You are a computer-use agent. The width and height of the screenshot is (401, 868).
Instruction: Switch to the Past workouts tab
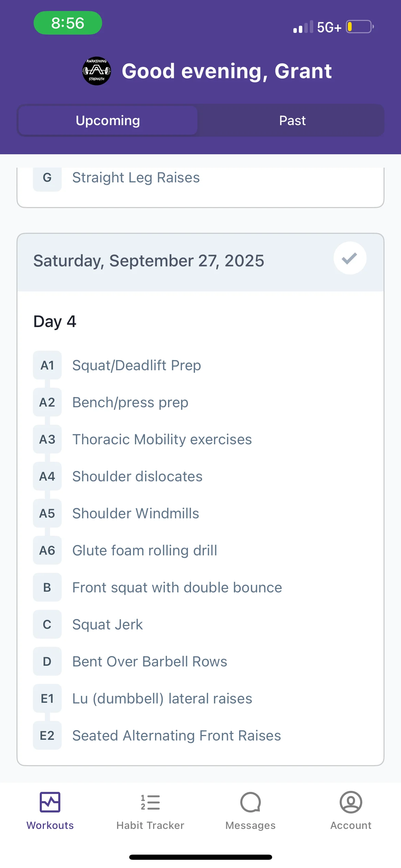pos(292,121)
